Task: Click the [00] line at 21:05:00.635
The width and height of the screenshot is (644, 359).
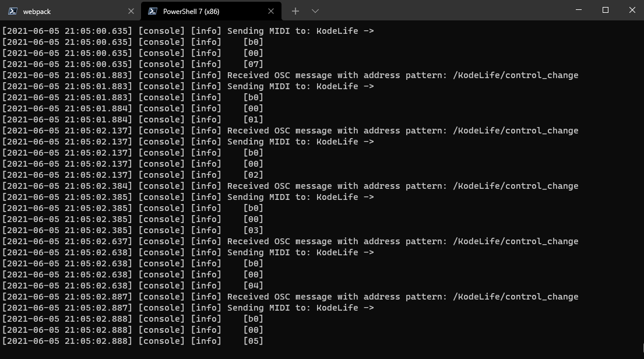Action: point(133,53)
